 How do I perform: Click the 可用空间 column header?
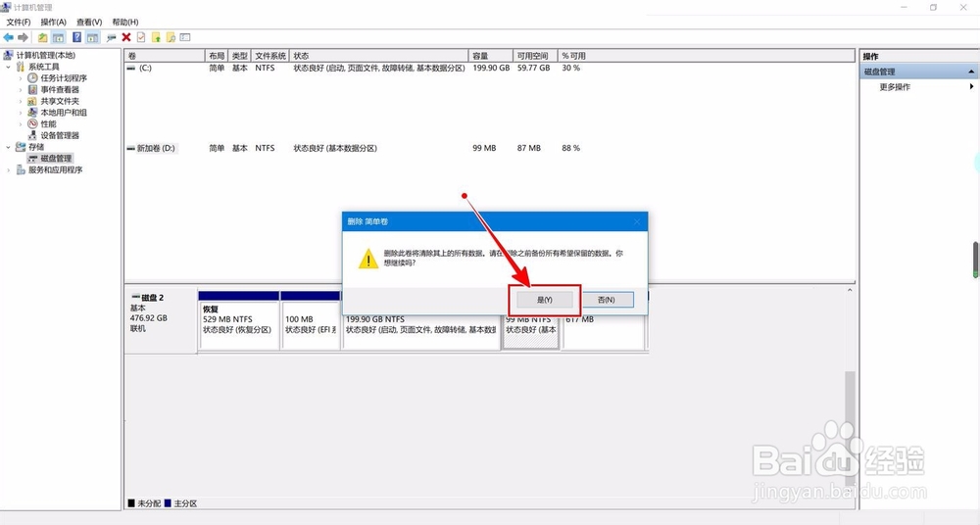coord(535,56)
